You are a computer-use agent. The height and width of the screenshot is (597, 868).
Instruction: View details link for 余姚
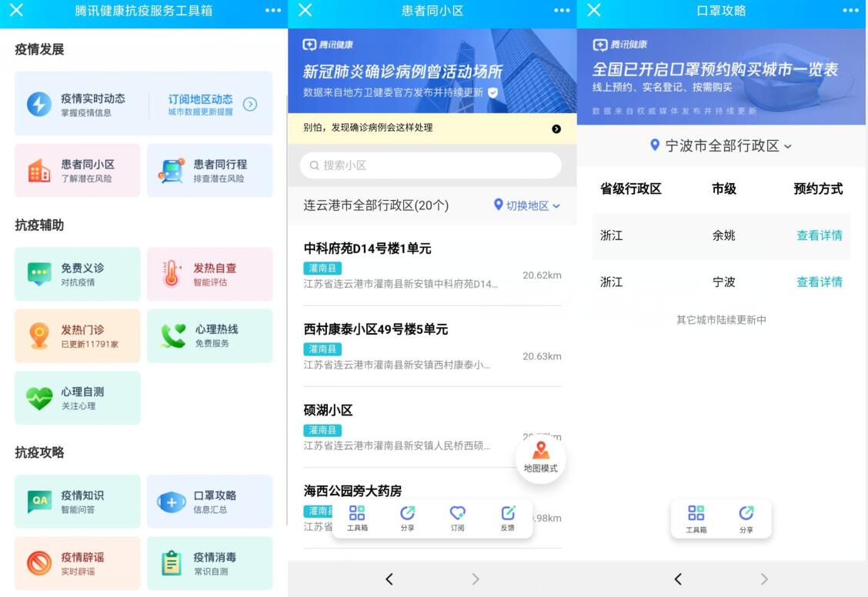[x=820, y=235]
